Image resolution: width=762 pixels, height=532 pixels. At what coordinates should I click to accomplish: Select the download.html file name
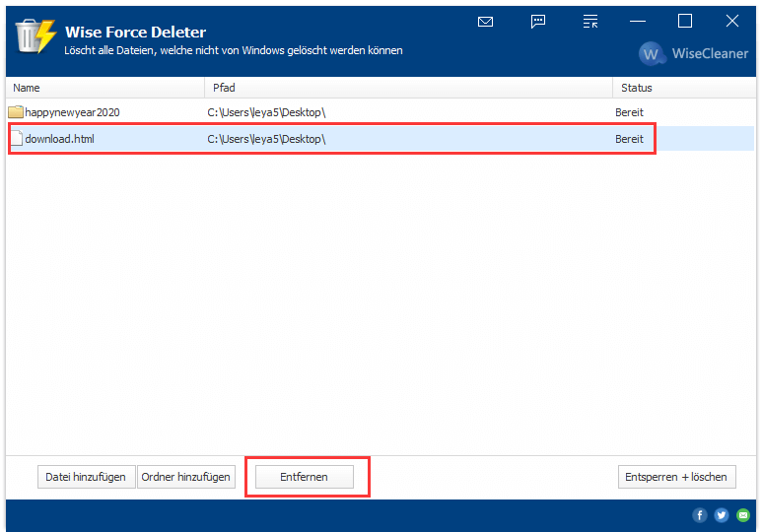pyautogui.click(x=60, y=139)
